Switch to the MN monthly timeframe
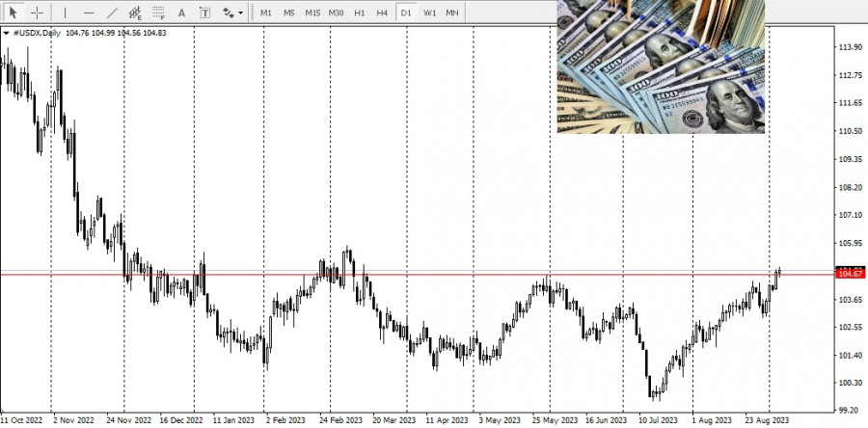Viewport: 868px width, 428px height. [x=452, y=13]
